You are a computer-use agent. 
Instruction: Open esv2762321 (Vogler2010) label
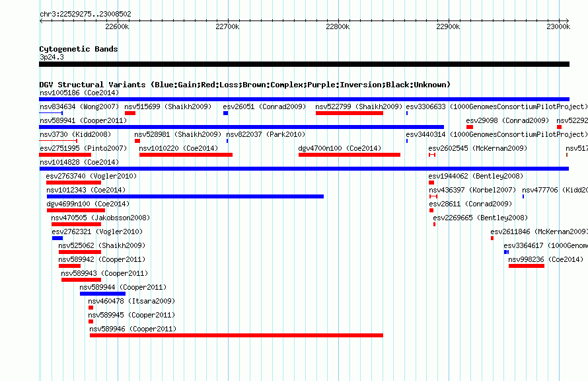97,232
